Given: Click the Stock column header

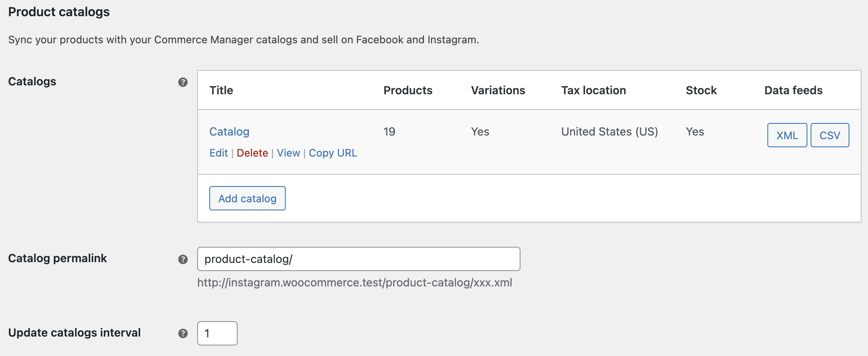Looking at the screenshot, I should point(701,90).
